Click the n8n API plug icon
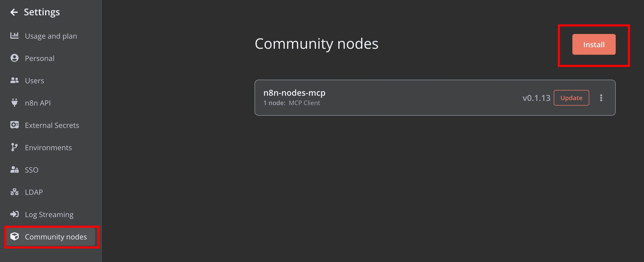Viewport: 644px width, 262px height. (15, 102)
